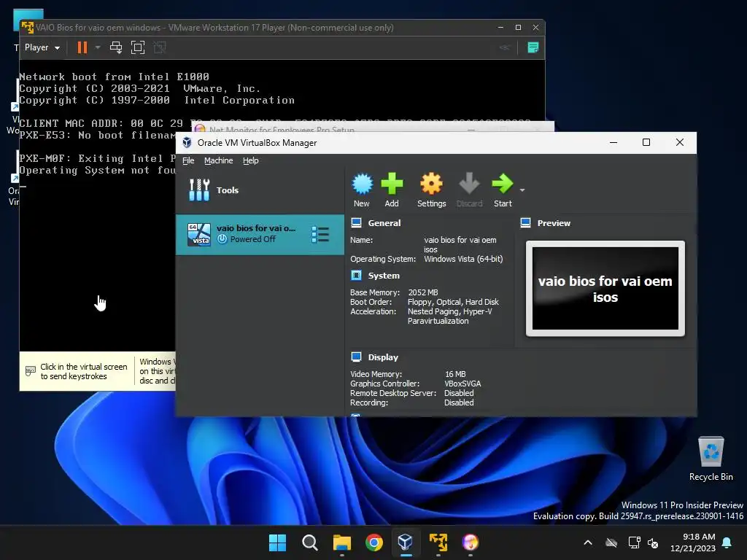Click the Base Memory value 2052 MB
This screenshot has height=560, width=747.
(422, 292)
